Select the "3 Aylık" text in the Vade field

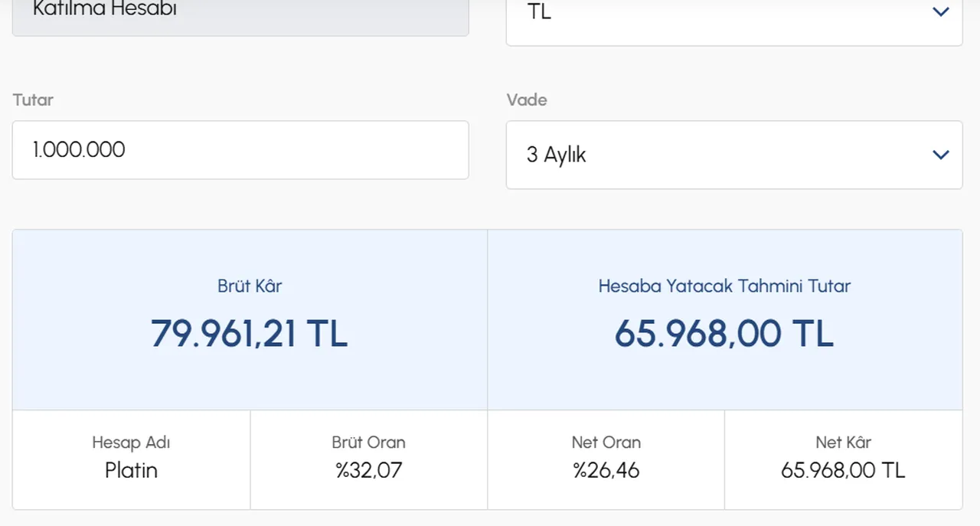(556, 155)
